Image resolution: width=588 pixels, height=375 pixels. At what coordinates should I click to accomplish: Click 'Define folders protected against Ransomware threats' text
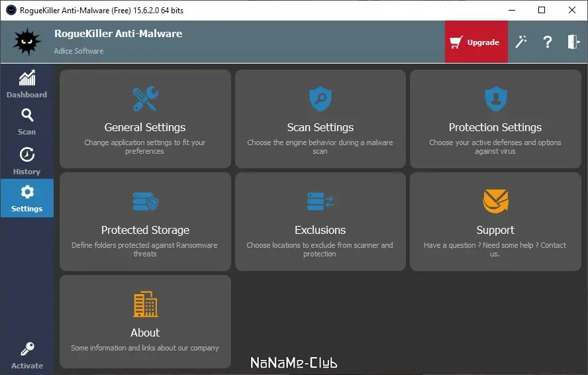[145, 249]
